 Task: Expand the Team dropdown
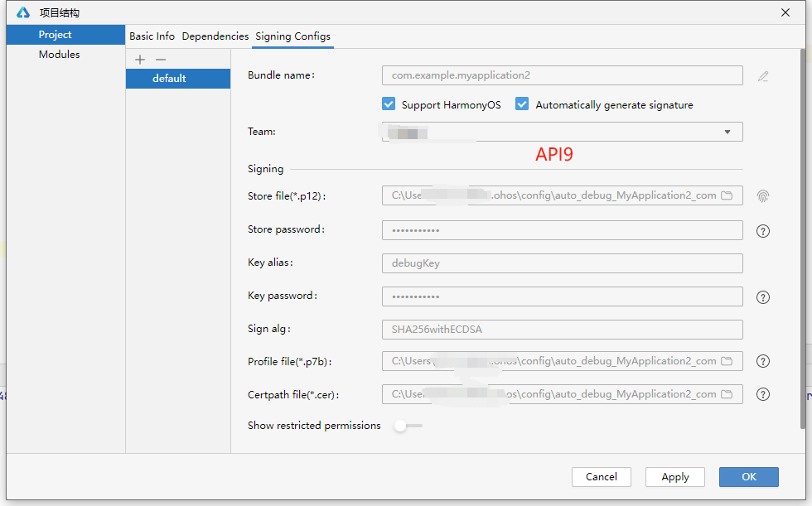click(727, 132)
